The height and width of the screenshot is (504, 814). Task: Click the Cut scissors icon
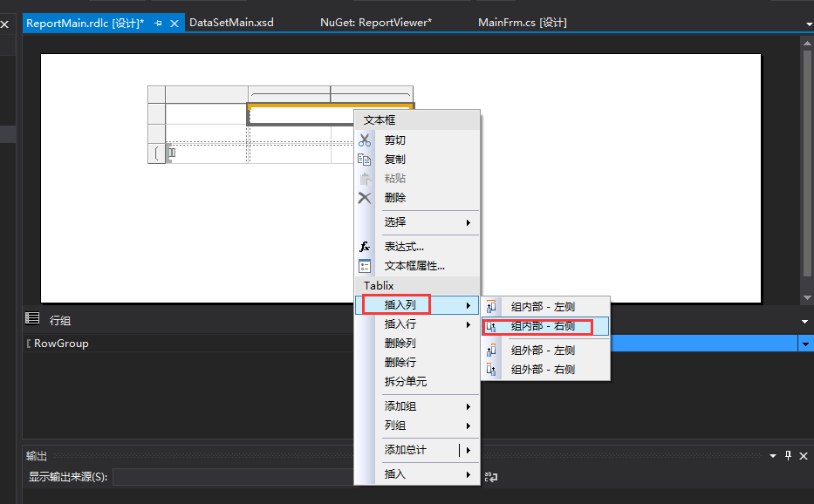point(365,140)
